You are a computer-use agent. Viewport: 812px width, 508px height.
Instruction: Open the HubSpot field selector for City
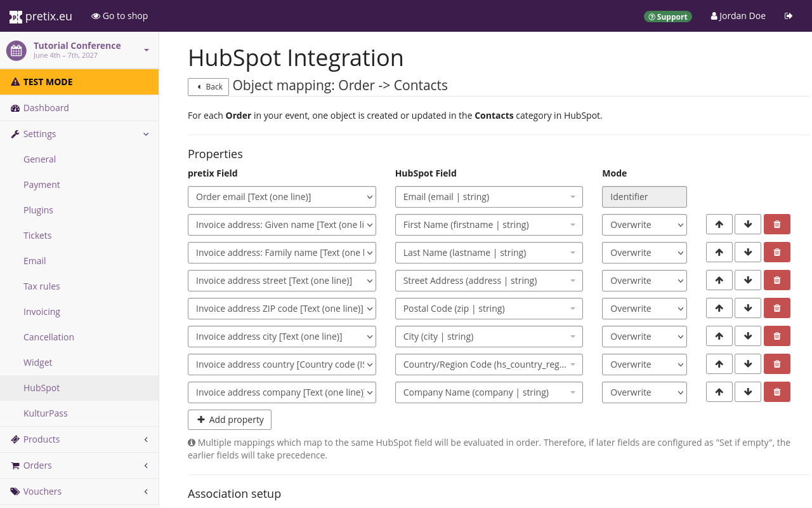[x=488, y=337]
